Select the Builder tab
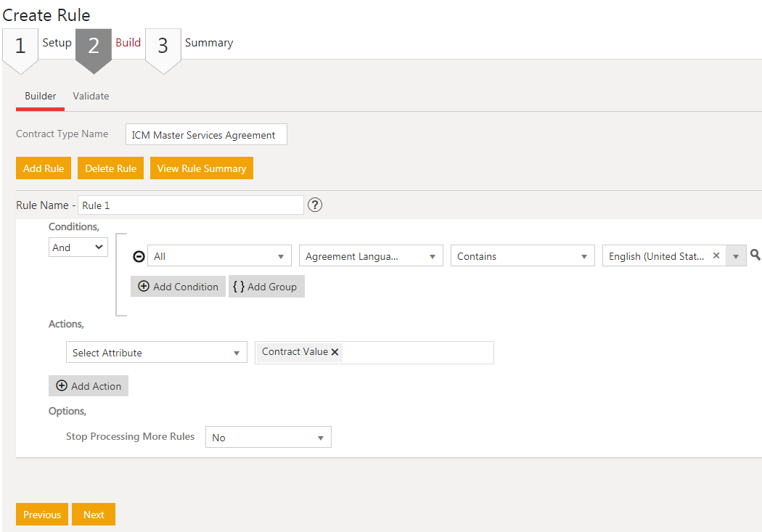 pyautogui.click(x=41, y=96)
